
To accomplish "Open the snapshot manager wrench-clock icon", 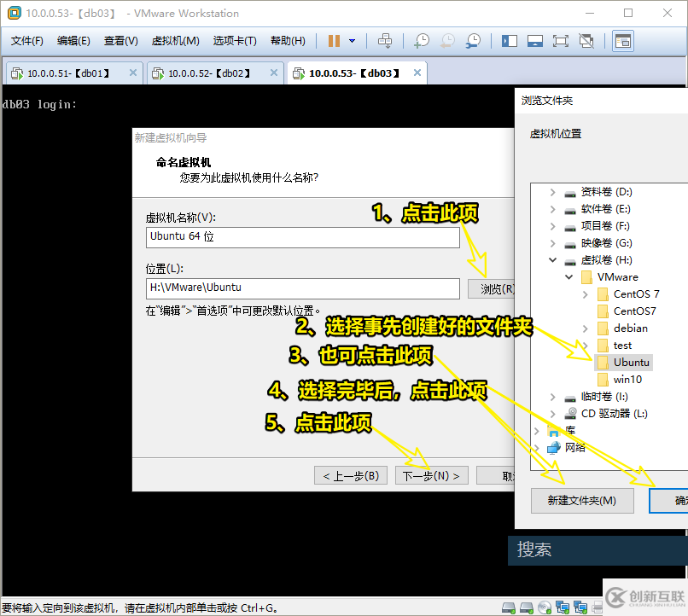I will pos(473,41).
